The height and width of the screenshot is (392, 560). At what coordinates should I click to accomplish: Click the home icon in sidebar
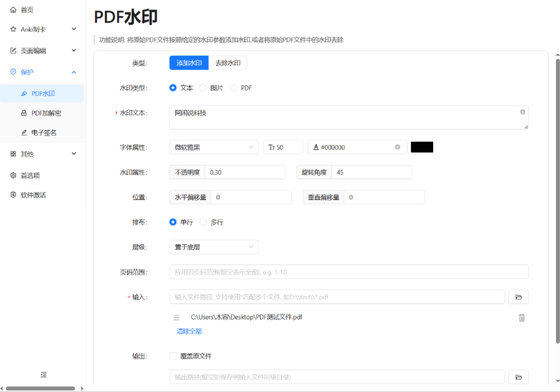point(13,9)
